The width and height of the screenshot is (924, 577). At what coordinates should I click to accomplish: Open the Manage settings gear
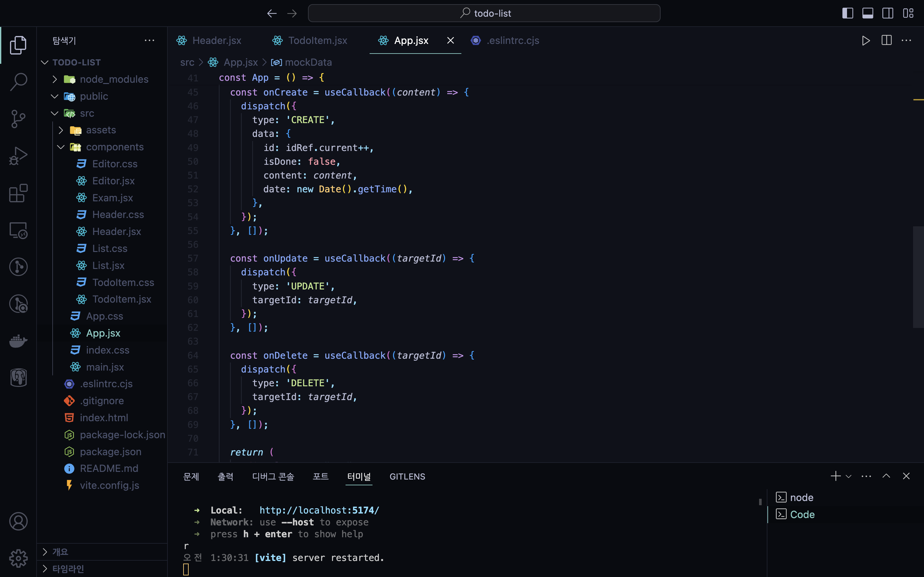[18, 558]
